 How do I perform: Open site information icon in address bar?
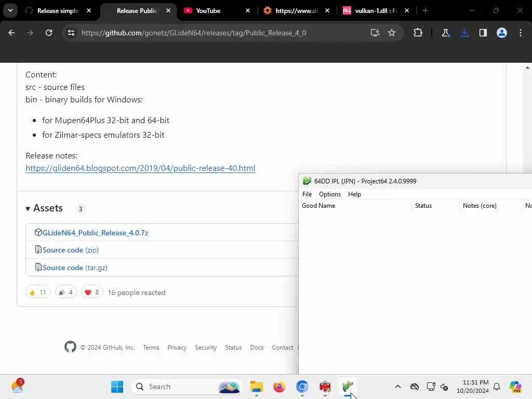point(71,33)
